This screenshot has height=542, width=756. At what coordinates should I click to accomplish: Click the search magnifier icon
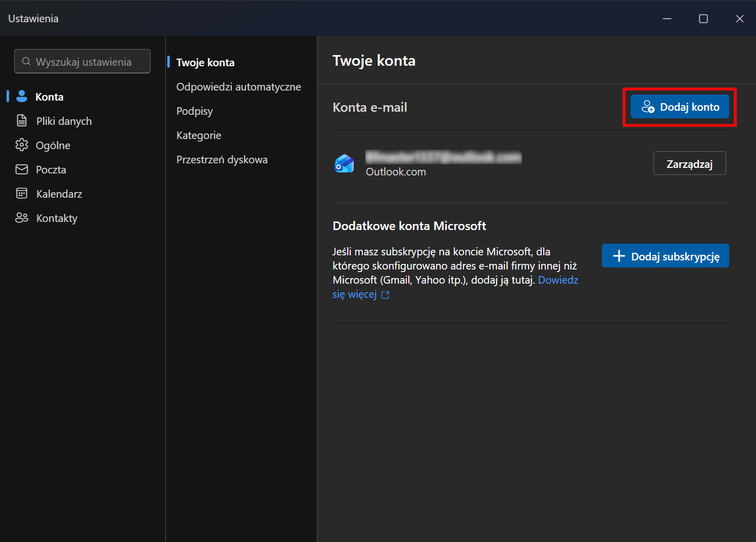click(x=26, y=62)
